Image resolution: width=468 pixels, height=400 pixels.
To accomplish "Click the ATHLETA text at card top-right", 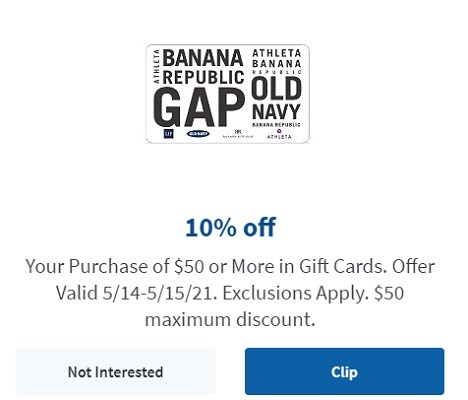I will 276,53.
